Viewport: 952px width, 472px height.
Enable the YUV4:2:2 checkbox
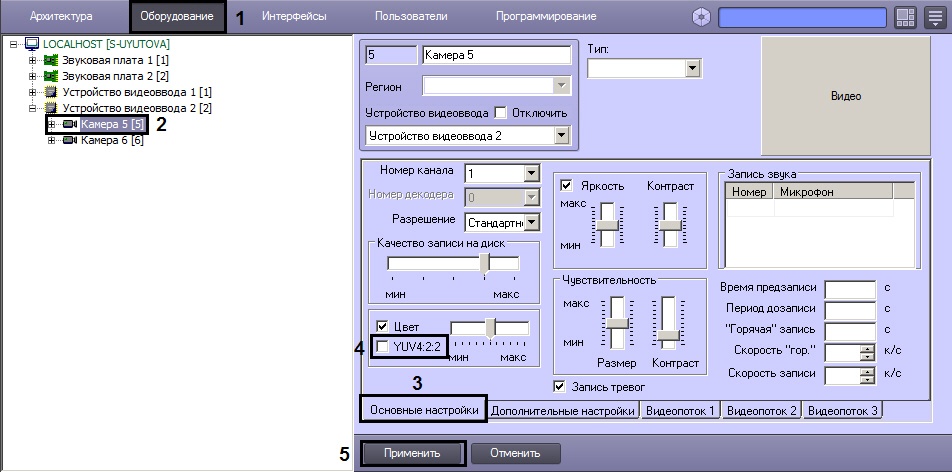[382, 346]
